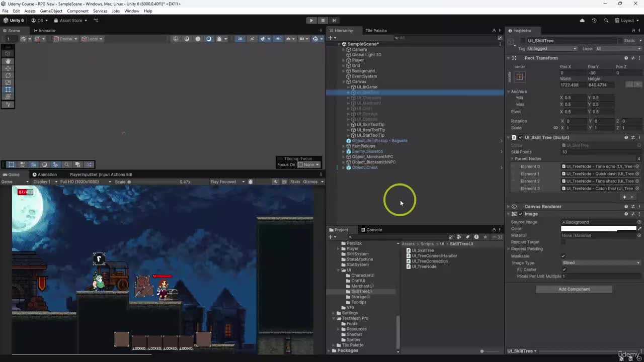Open the Image Color swatch picker
Viewport: 644px width, 362px height.
click(598, 229)
